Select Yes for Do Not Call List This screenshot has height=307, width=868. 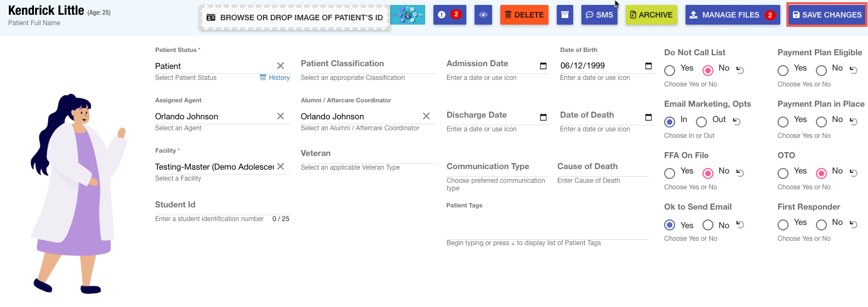[670, 70]
